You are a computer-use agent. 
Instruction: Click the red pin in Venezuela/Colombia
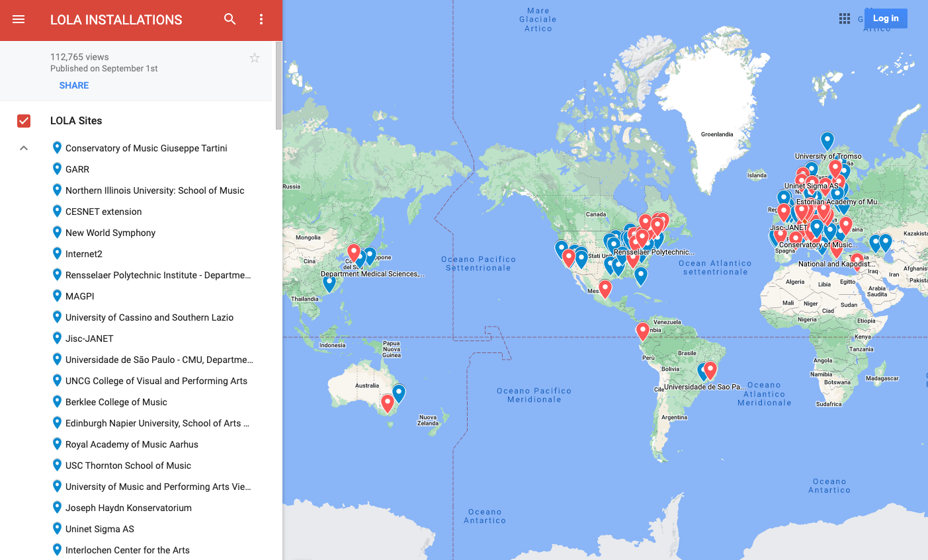pyautogui.click(x=642, y=331)
